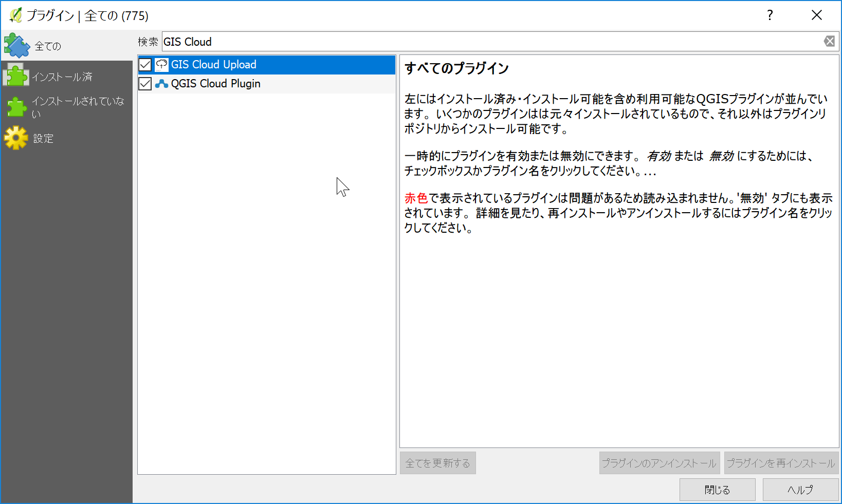Uncheck the GIS Cloud Upload checkbox
This screenshot has width=842, height=504.
pos(145,65)
